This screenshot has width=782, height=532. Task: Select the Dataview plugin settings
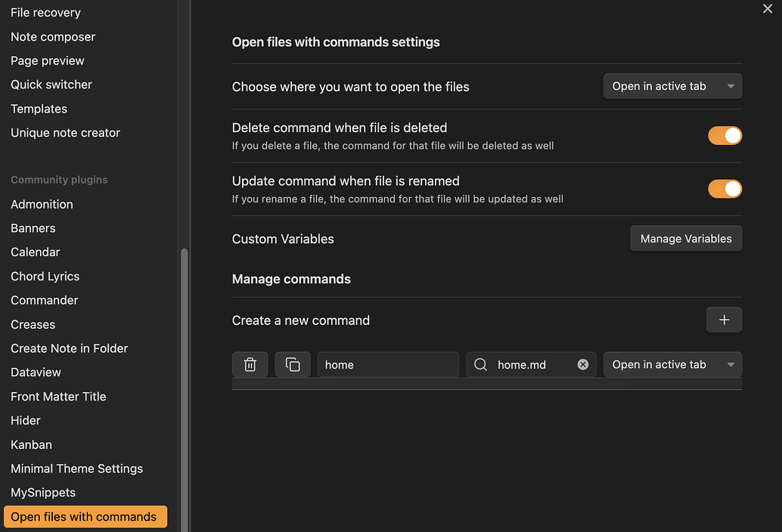click(x=35, y=372)
